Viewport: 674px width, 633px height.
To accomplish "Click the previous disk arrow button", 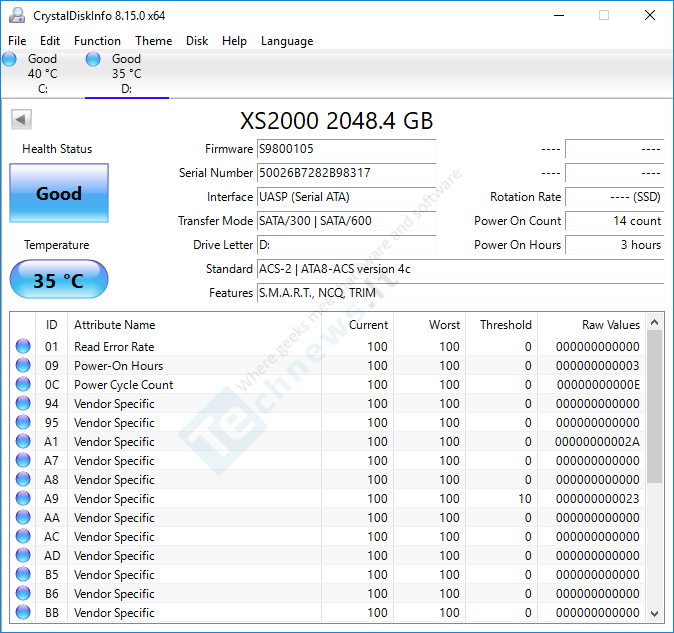I will (21, 119).
